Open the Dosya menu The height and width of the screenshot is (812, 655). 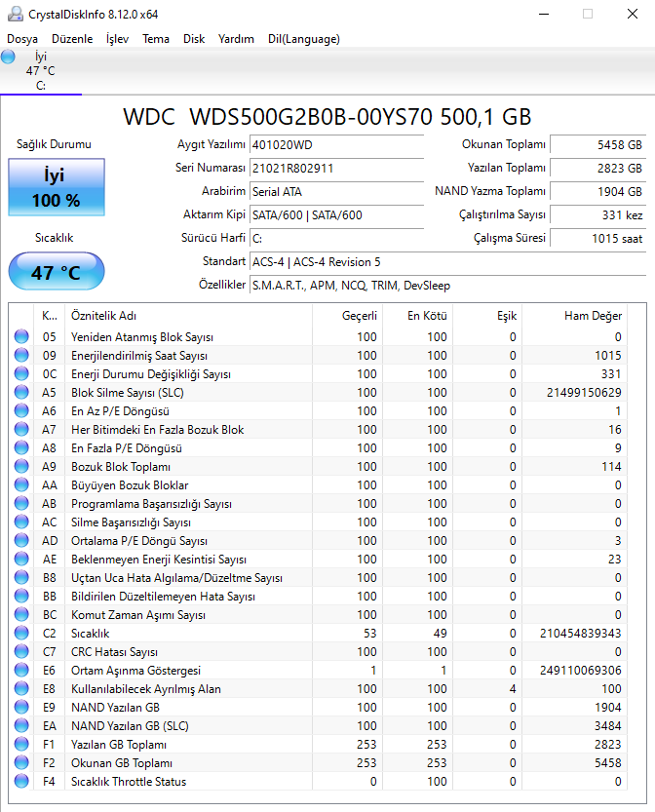22,39
